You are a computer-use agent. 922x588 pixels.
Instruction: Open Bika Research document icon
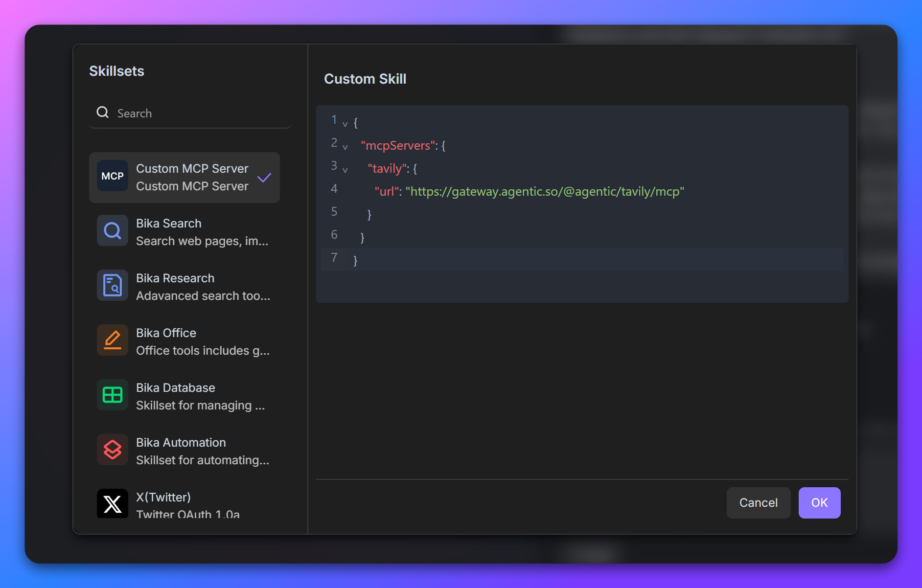click(112, 285)
